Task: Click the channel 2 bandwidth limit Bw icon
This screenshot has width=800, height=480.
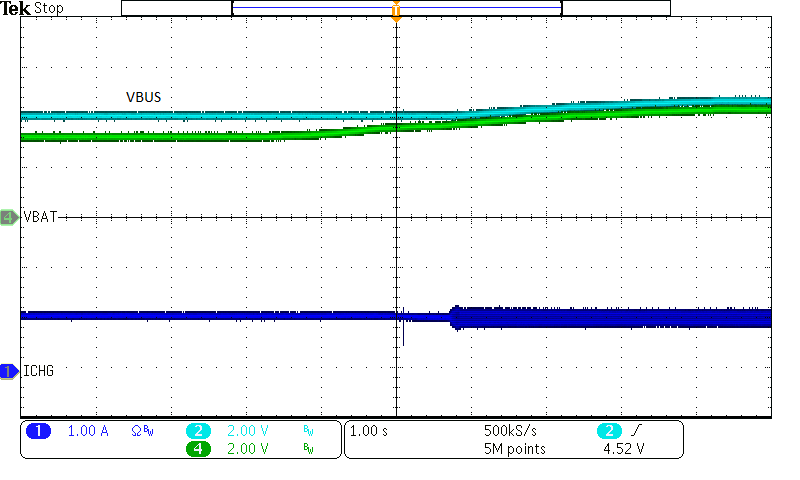Action: point(308,431)
